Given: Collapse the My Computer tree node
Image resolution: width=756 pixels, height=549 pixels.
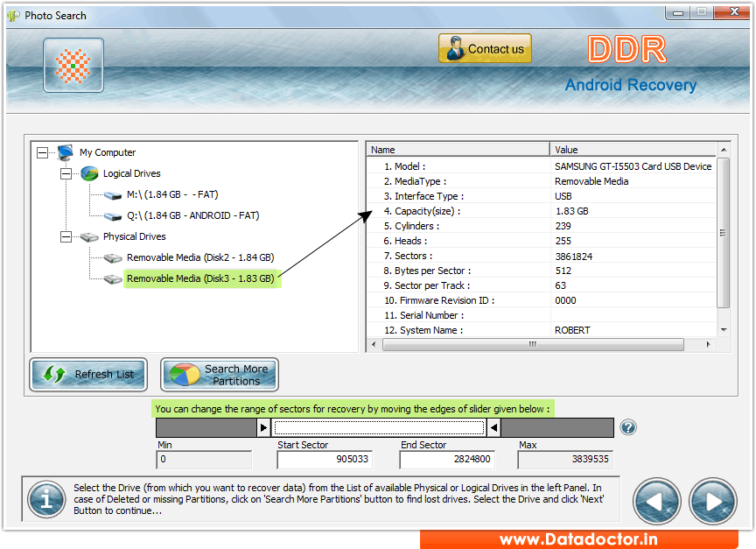Looking at the screenshot, I should coord(42,153).
